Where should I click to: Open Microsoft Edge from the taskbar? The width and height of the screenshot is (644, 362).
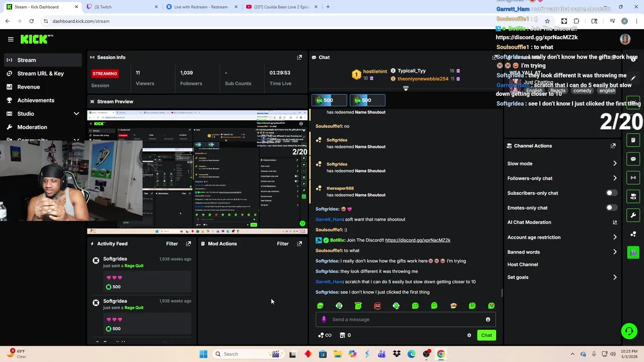(412, 354)
